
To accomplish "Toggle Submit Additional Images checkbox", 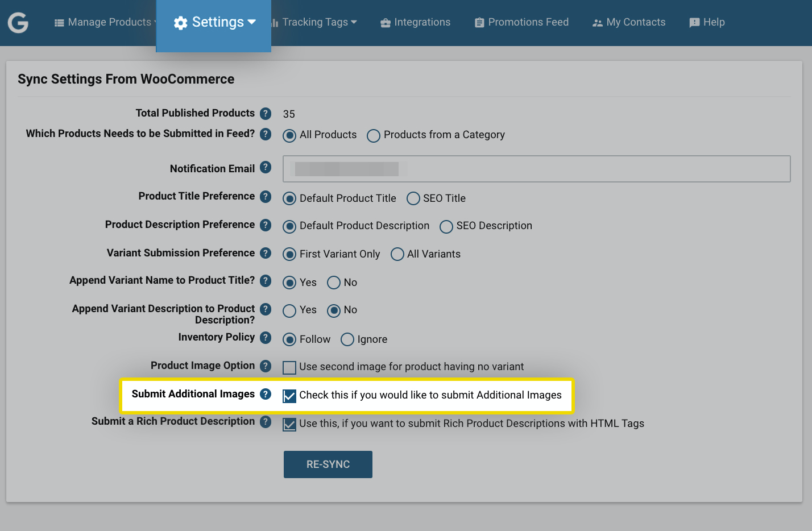I will (289, 396).
